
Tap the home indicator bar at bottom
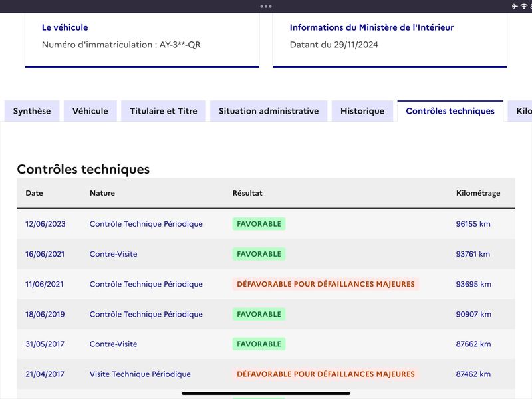(x=266, y=394)
